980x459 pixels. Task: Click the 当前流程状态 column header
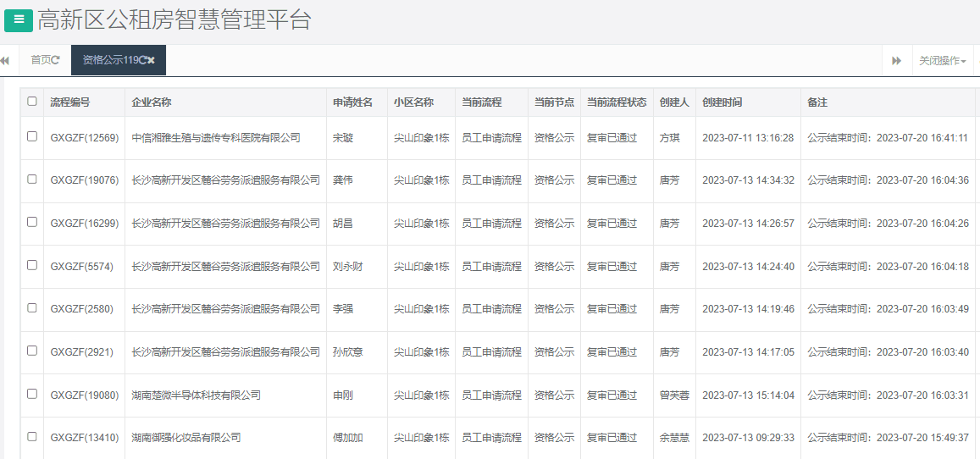point(617,102)
